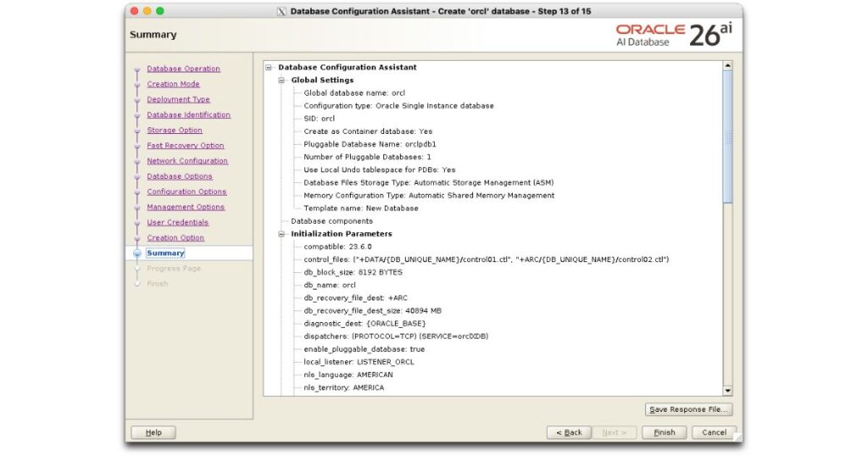Go to the Configuration Options step
The width and height of the screenshot is (868, 456).
186,192
